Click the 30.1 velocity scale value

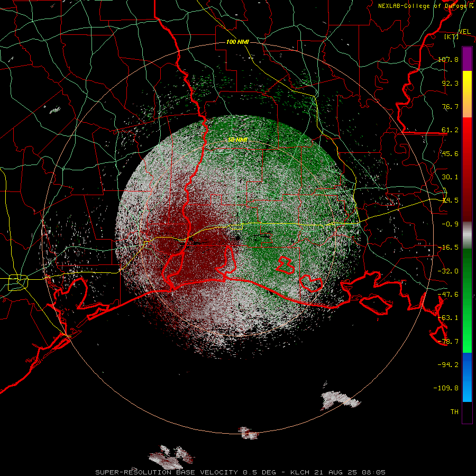[450, 177]
